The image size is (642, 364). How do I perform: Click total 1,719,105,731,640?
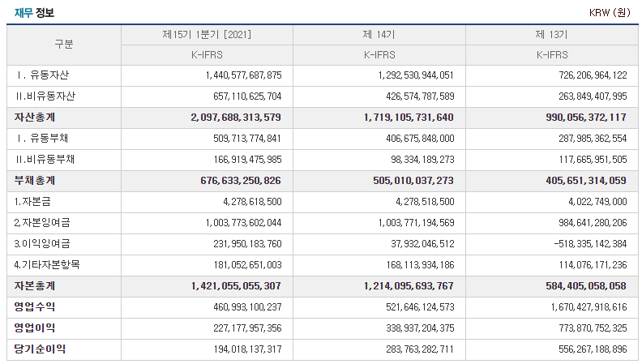[x=409, y=118]
